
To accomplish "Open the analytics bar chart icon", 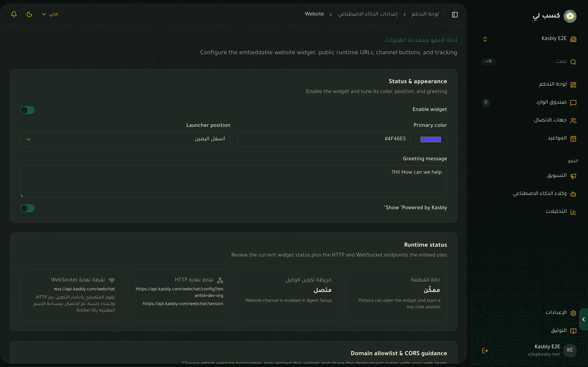I will coord(573,212).
